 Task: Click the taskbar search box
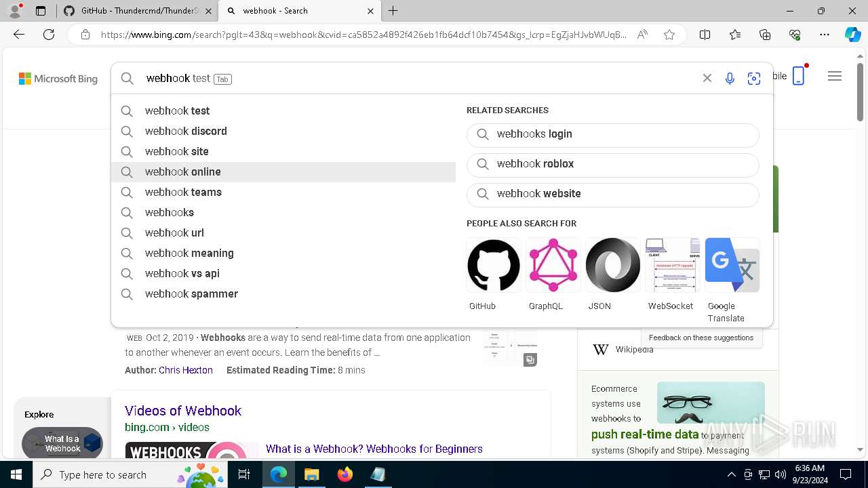pos(129,474)
